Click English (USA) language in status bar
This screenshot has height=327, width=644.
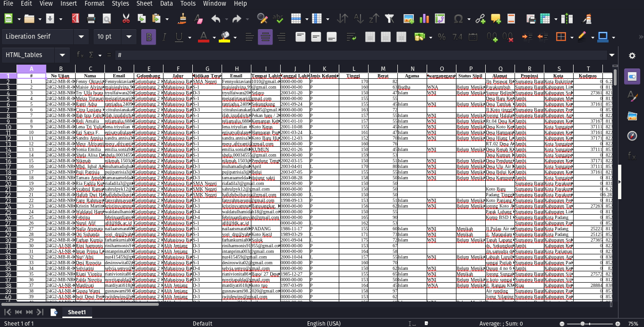coord(324,323)
